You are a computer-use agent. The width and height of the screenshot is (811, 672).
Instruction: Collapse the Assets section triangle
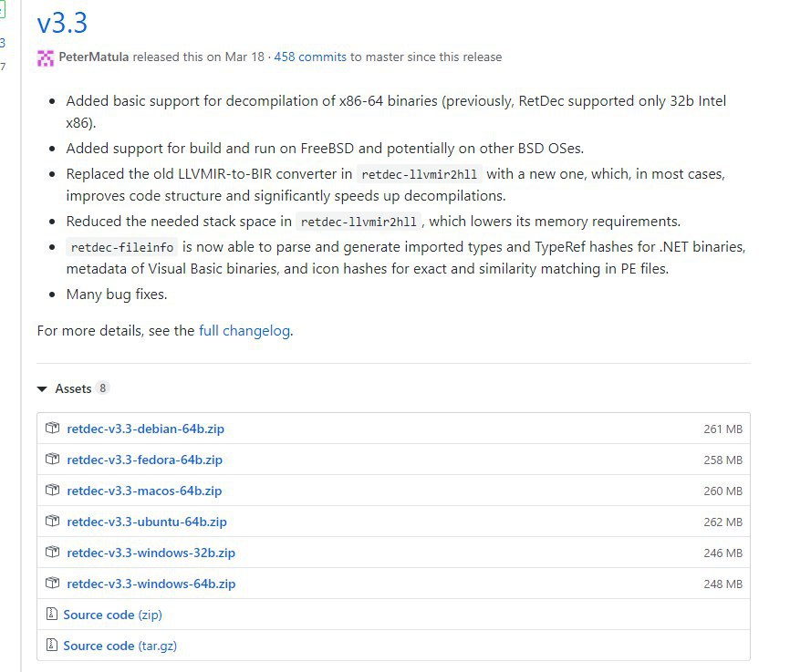[x=42, y=388]
